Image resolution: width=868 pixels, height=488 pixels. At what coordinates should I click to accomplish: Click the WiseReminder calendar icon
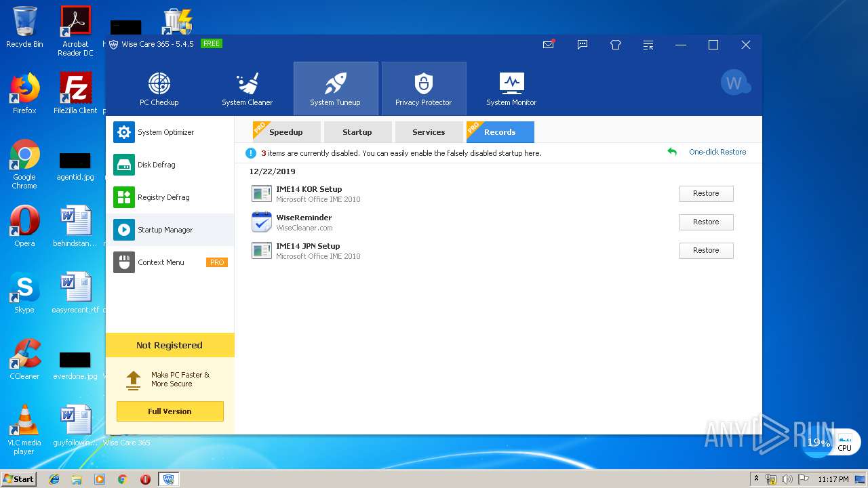pyautogui.click(x=262, y=222)
